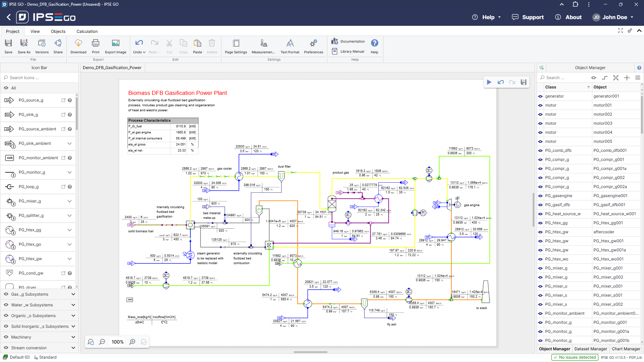The image size is (644, 362).
Task: Toggle fullscreen mode icon
Action: point(621,31)
